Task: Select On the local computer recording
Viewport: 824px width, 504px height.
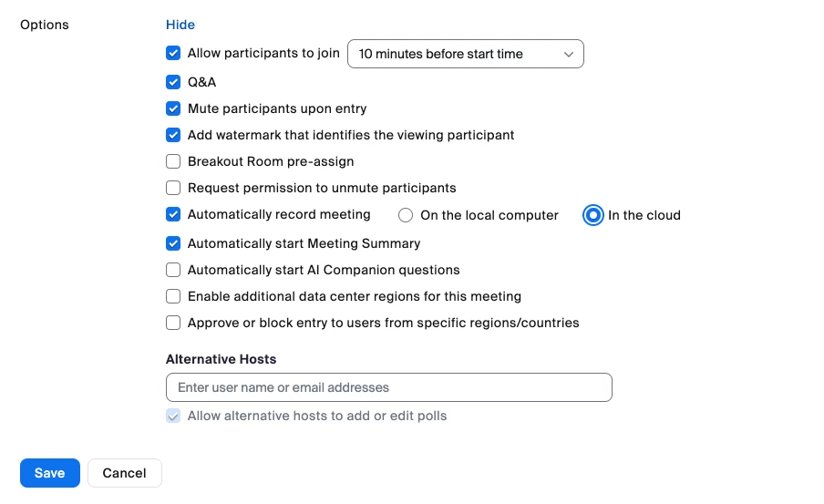Action: tap(407, 216)
